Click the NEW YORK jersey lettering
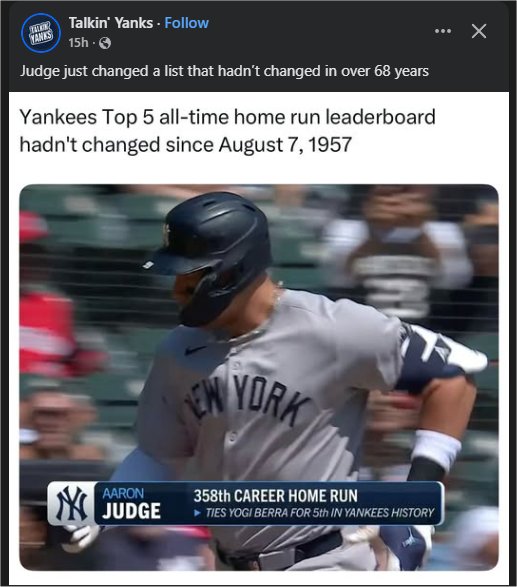 click(x=247, y=399)
